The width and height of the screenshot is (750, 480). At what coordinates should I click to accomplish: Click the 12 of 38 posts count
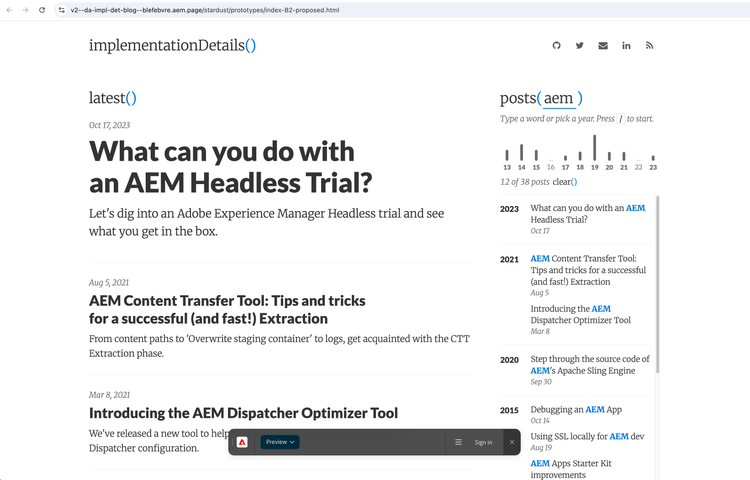pyautogui.click(x=525, y=182)
